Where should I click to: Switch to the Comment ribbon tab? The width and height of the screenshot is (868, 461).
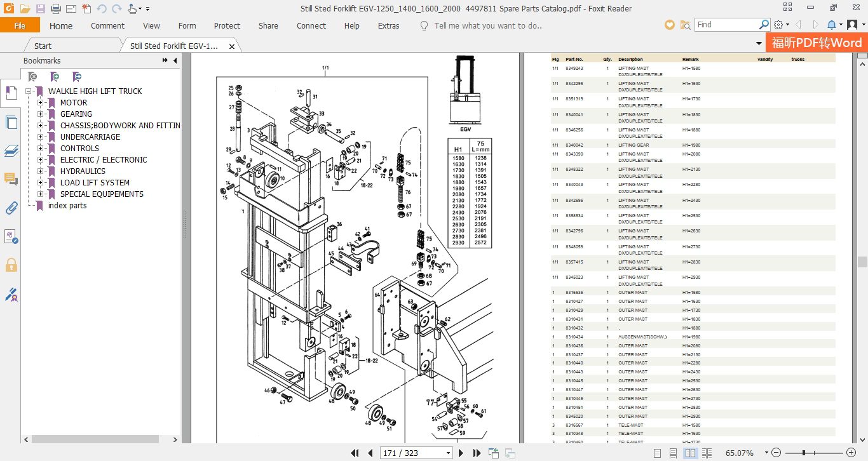click(x=107, y=26)
